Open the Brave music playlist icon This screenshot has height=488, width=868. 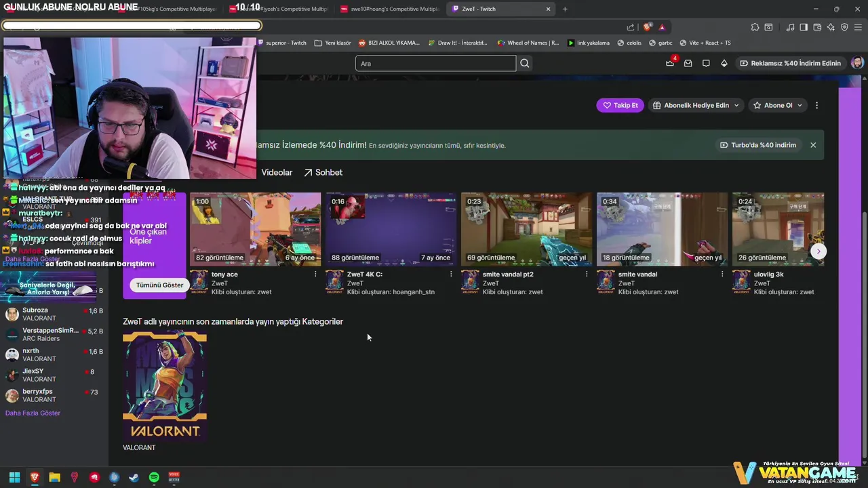coord(790,27)
